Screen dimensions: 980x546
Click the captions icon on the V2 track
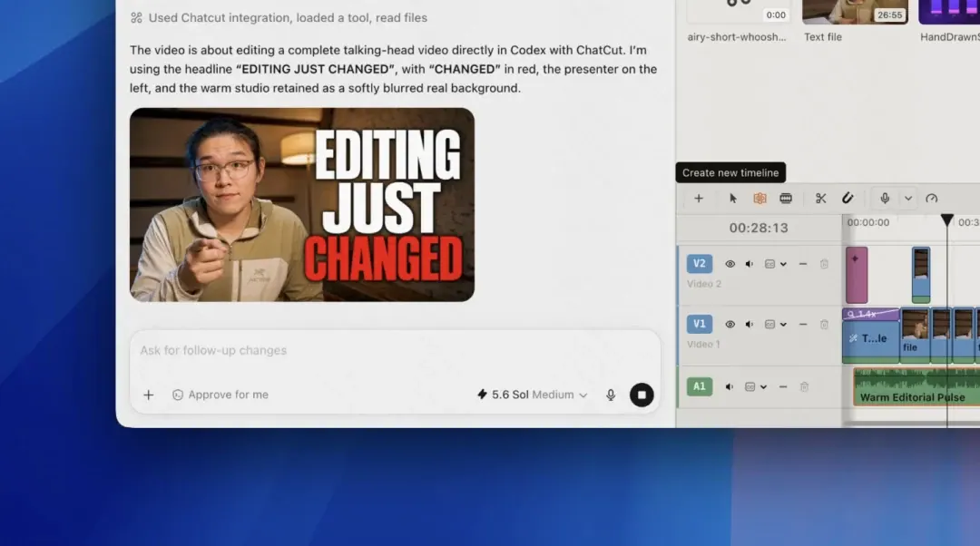(x=770, y=264)
